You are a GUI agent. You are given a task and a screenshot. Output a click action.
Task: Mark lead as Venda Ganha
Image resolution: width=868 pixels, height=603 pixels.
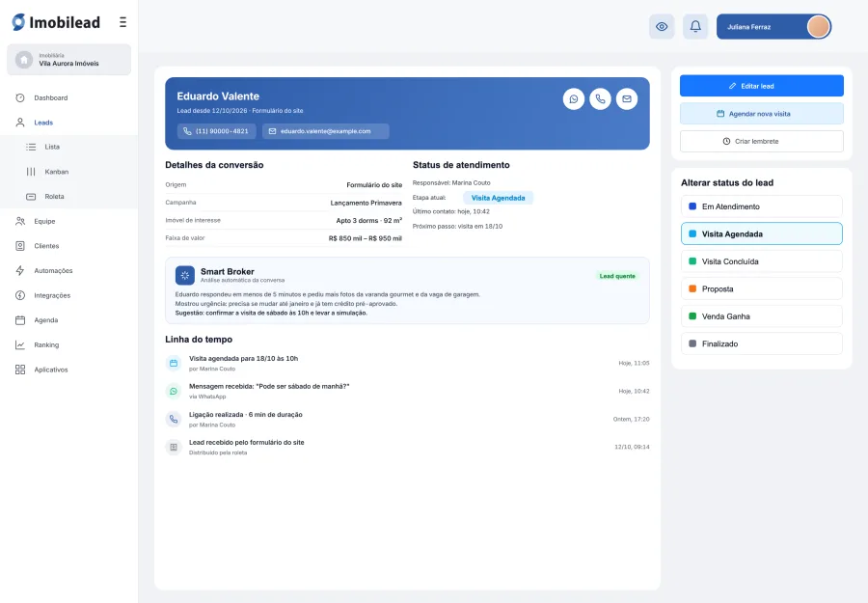tap(762, 316)
